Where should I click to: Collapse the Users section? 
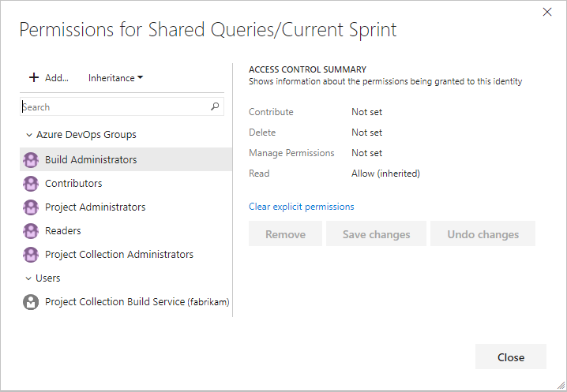point(29,278)
